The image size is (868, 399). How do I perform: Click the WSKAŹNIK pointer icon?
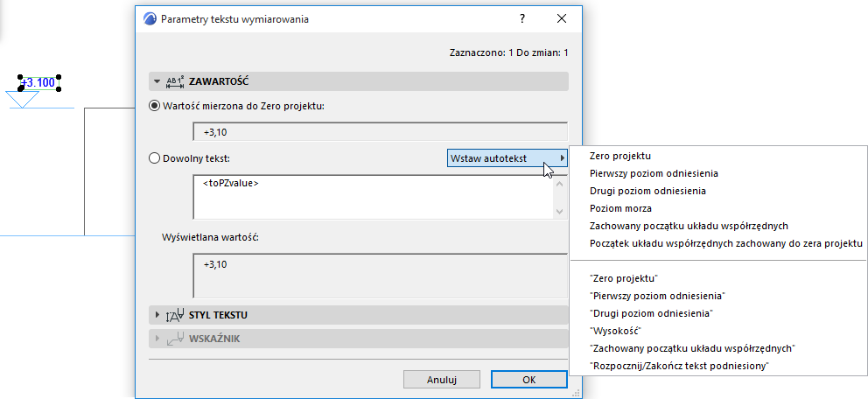(175, 338)
